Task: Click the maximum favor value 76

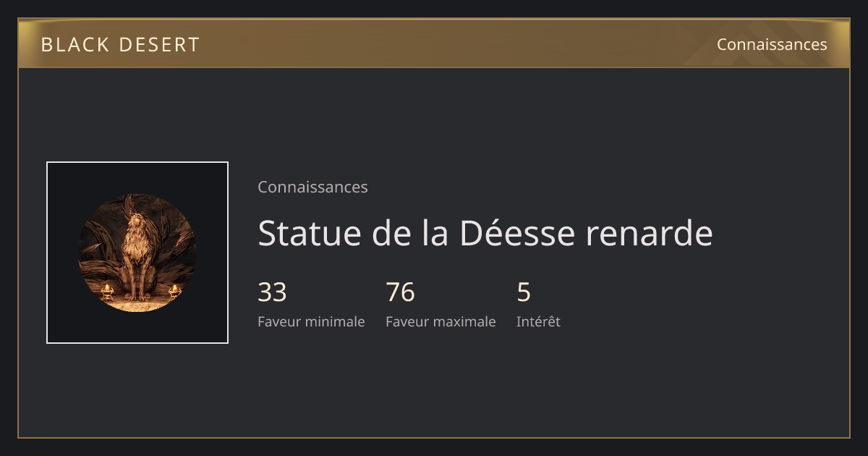Action: [x=400, y=292]
